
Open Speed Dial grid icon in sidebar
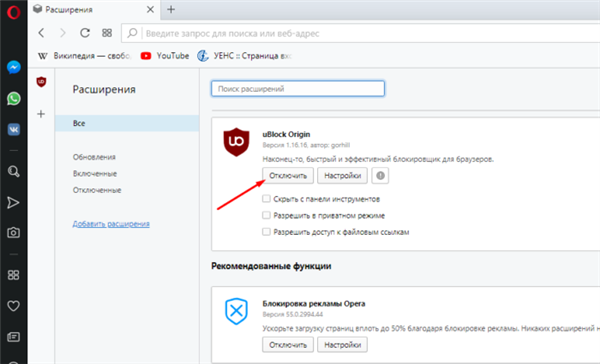point(13,275)
